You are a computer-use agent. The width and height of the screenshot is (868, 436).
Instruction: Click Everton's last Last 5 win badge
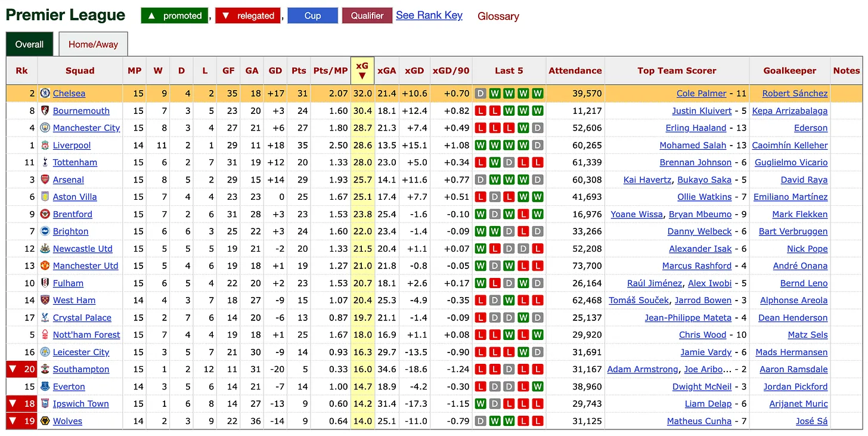[538, 387]
